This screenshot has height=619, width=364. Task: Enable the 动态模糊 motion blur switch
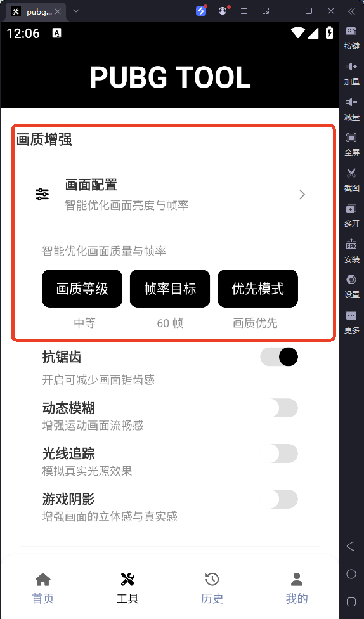click(x=279, y=408)
